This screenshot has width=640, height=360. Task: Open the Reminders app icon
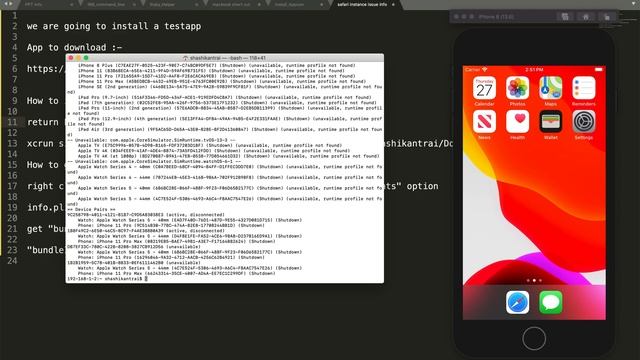pyautogui.click(x=584, y=88)
